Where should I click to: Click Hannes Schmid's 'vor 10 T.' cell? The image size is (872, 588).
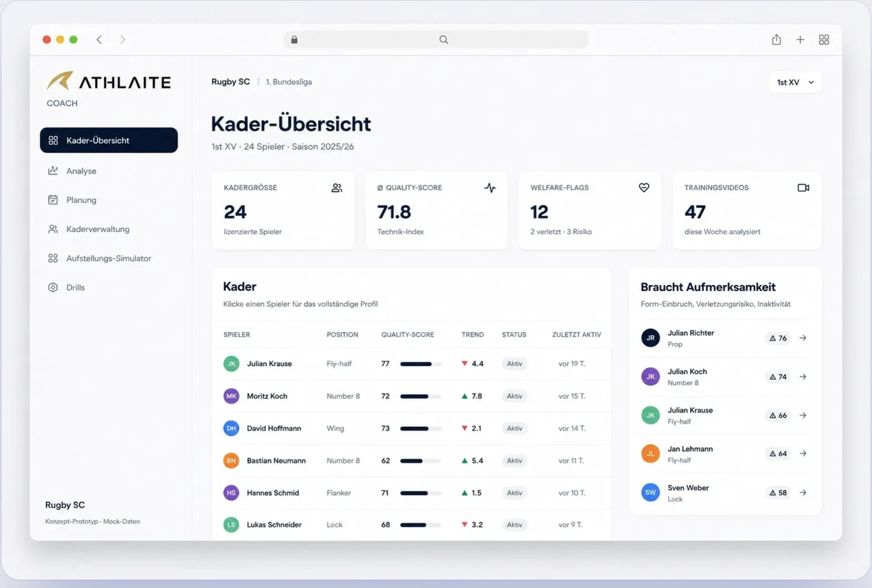(x=572, y=493)
